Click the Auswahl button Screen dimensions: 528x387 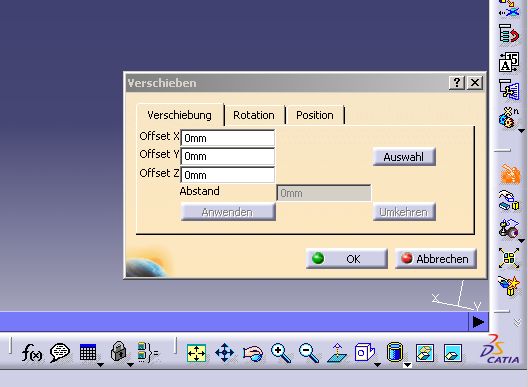[x=404, y=157]
